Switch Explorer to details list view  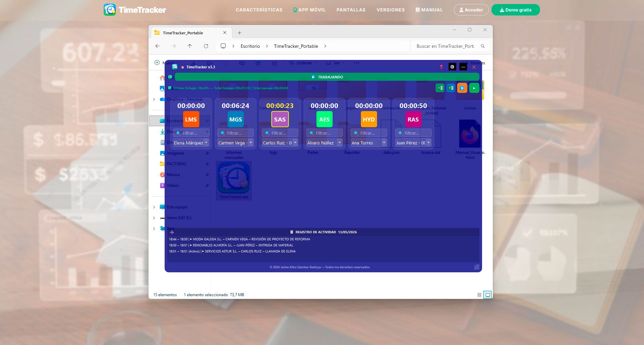click(479, 295)
